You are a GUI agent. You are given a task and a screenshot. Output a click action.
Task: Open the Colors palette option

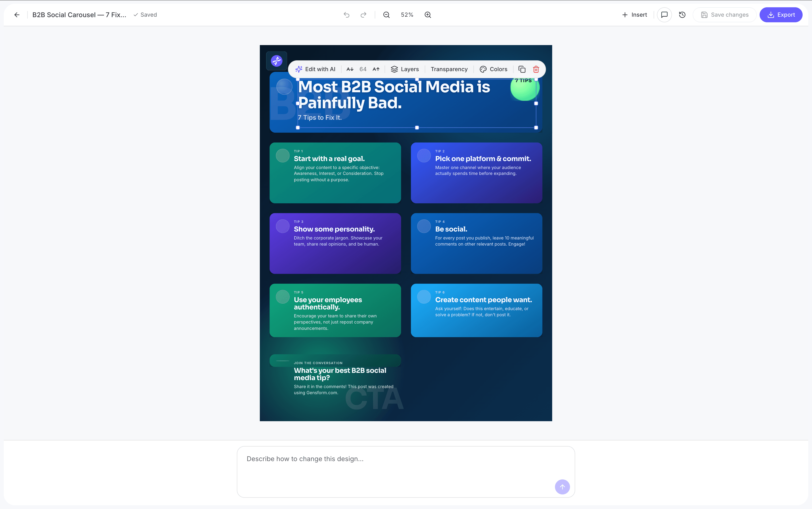(x=493, y=69)
